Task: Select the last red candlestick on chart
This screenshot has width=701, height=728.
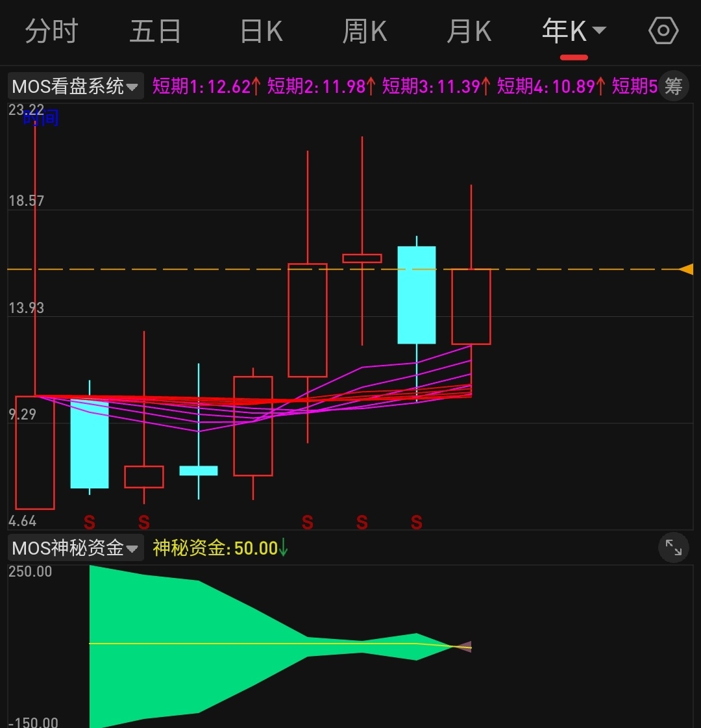Action: pos(471,307)
